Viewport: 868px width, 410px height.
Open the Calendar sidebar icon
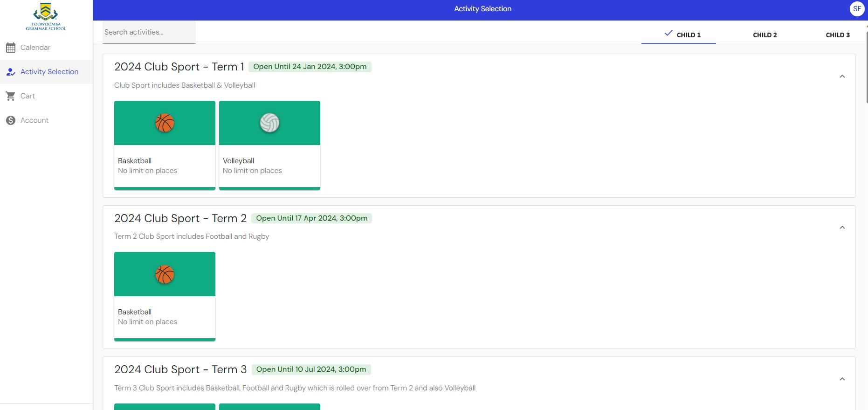pos(11,48)
